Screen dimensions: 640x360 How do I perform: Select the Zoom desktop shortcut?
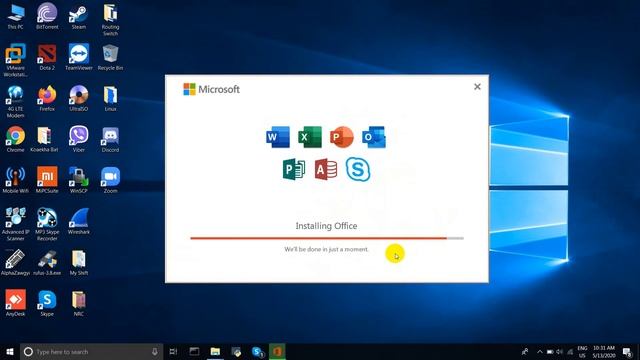[x=110, y=180]
